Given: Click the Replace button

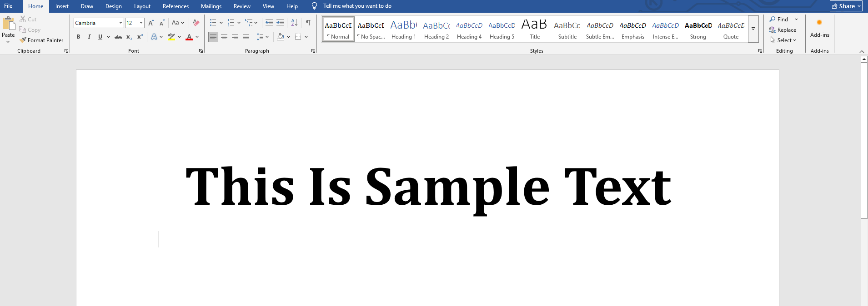Looking at the screenshot, I should (x=783, y=30).
